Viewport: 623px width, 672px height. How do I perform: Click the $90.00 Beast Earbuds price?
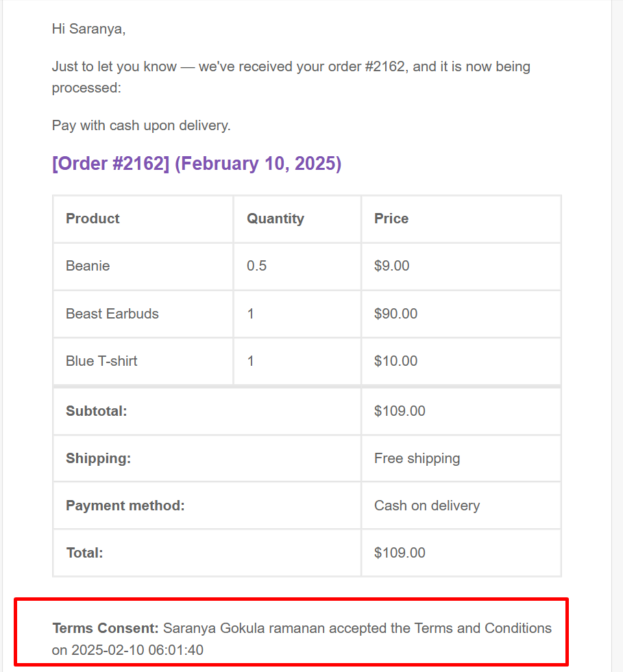click(x=395, y=314)
